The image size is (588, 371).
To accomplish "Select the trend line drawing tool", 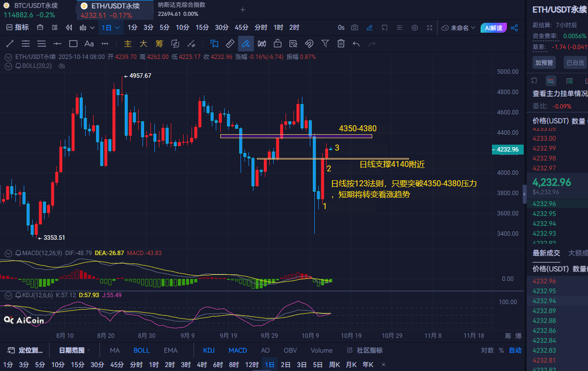I will pos(10,44).
